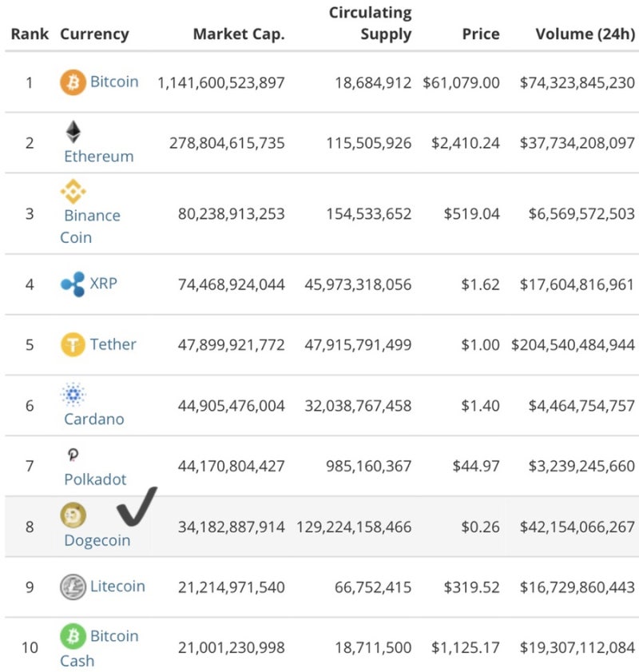Click Bitcoin Cash volume $19,307,112,084
The height and width of the screenshot is (672, 639).
[x=577, y=648]
